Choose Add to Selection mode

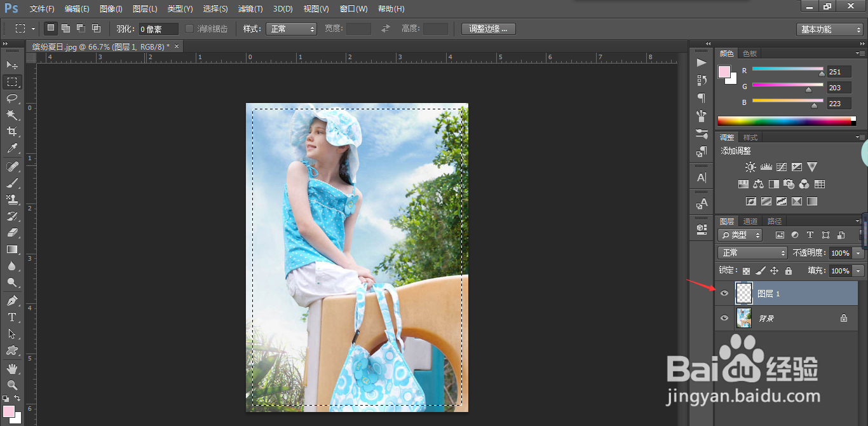pos(65,29)
